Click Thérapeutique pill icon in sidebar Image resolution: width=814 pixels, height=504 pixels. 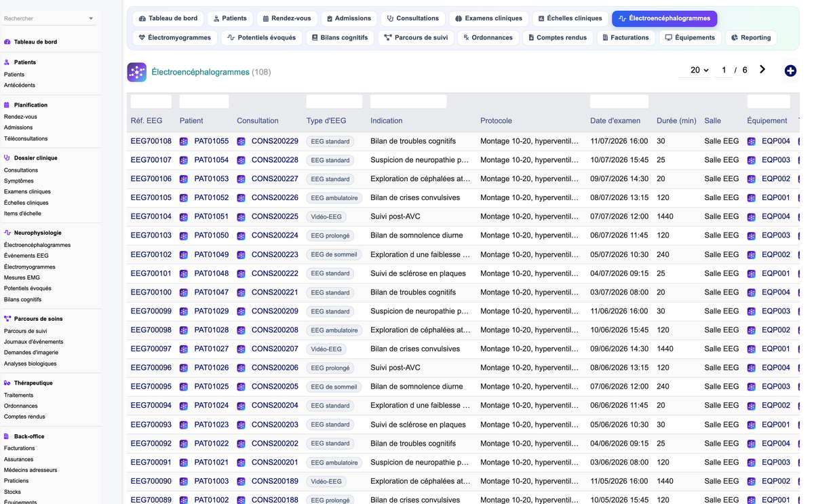click(x=7, y=383)
